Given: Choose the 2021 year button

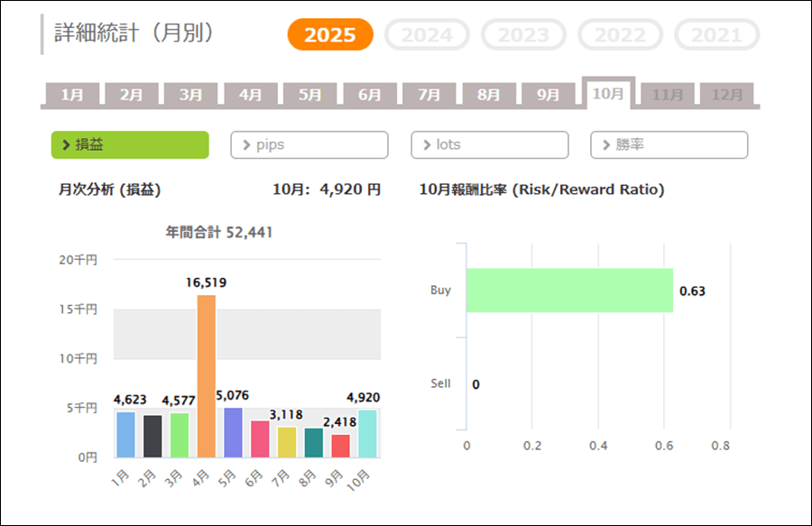Looking at the screenshot, I should 716,35.
